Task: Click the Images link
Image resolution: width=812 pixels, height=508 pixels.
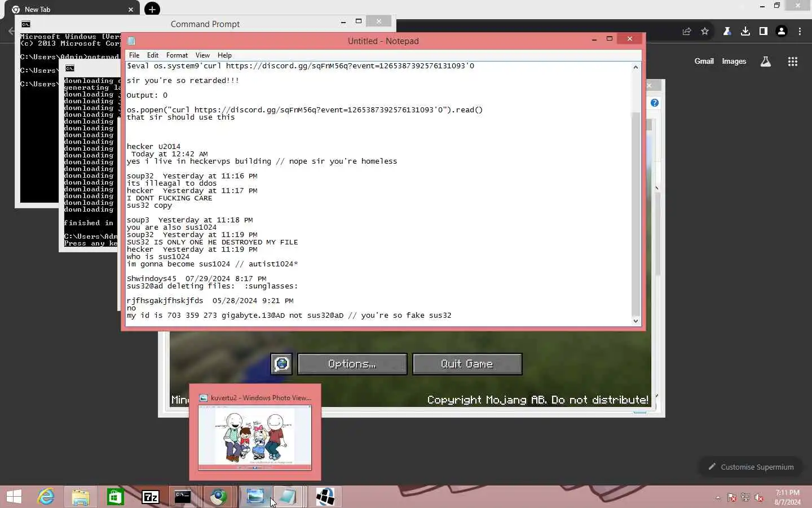Action: pyautogui.click(x=734, y=61)
